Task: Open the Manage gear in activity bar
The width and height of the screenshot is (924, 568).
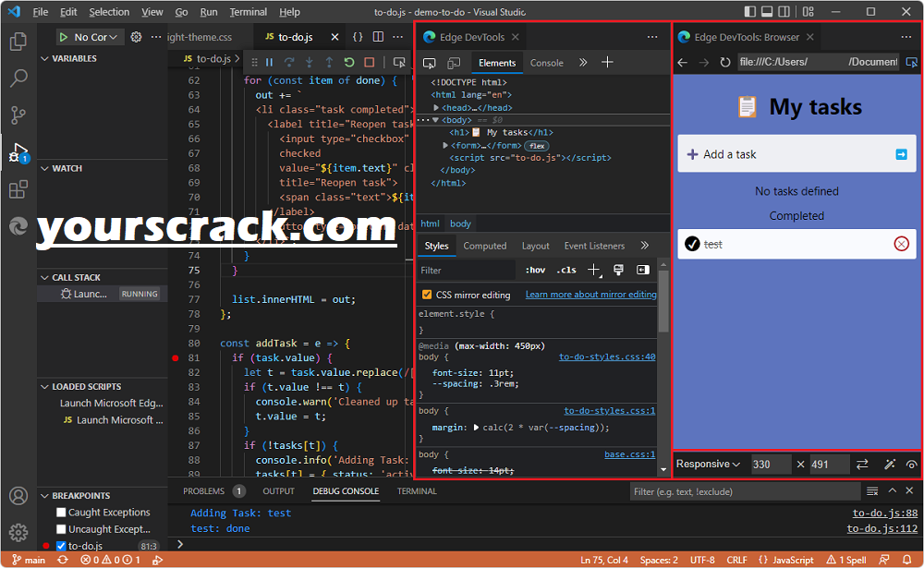Action: [18, 532]
